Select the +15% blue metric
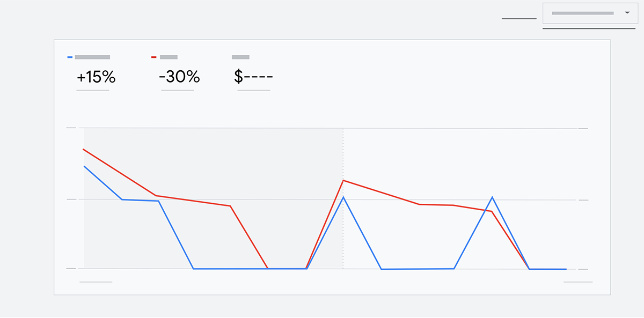 pyautogui.click(x=96, y=77)
